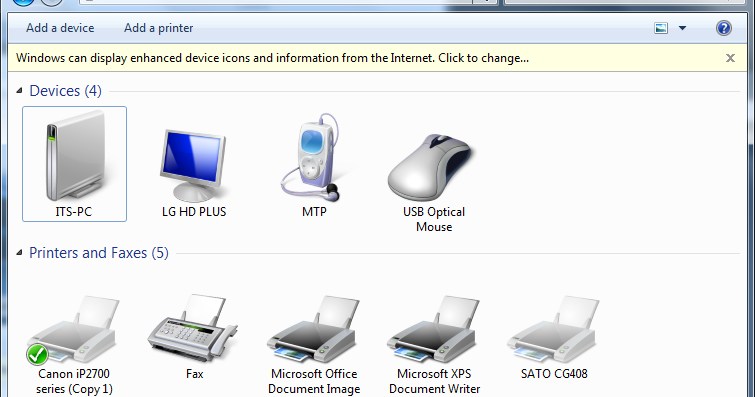
Task: Click the yellow enhanced device icons information bar
Action: pos(377,58)
